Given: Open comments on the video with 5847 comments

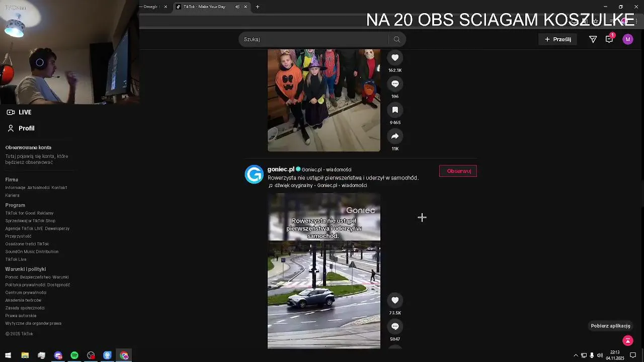Looking at the screenshot, I should pos(395,326).
